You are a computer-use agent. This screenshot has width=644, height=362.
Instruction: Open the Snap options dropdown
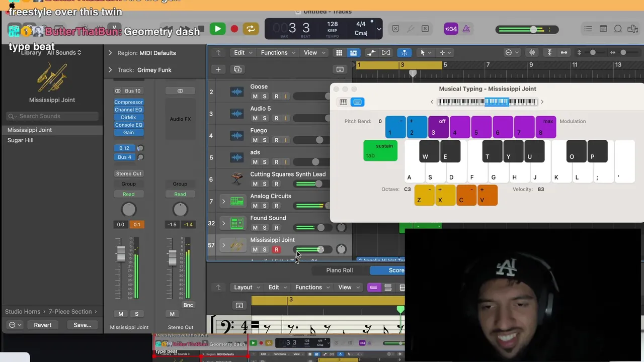point(511,52)
